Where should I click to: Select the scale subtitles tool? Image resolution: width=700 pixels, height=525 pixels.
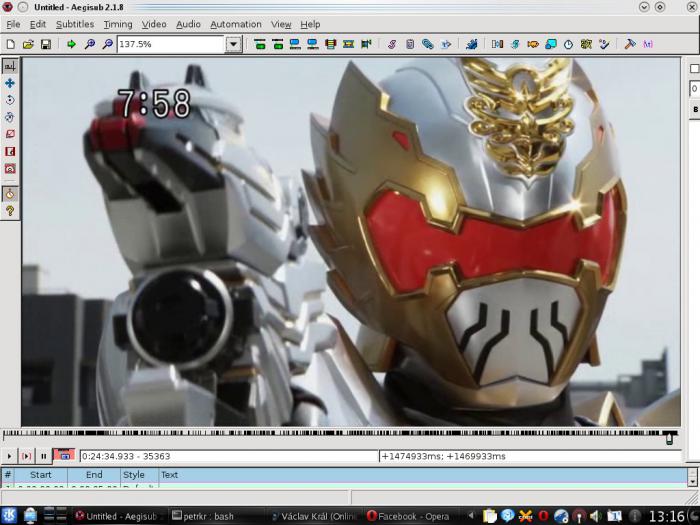(x=10, y=134)
